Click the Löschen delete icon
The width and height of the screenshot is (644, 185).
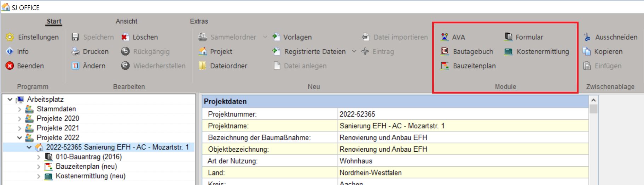tap(125, 37)
